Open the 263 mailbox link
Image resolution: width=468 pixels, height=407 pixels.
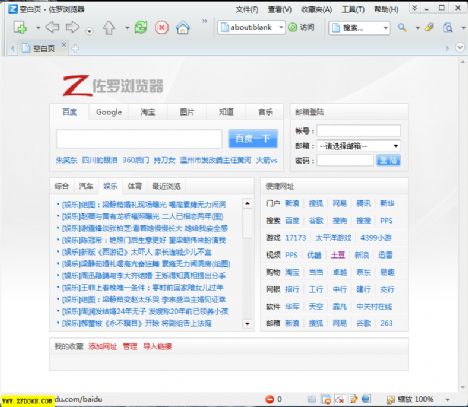[386, 323]
